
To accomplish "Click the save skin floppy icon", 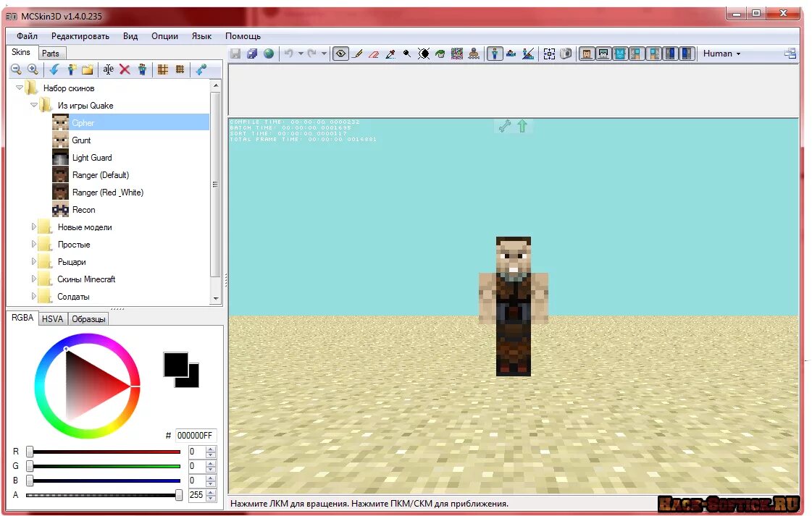I will (235, 54).
